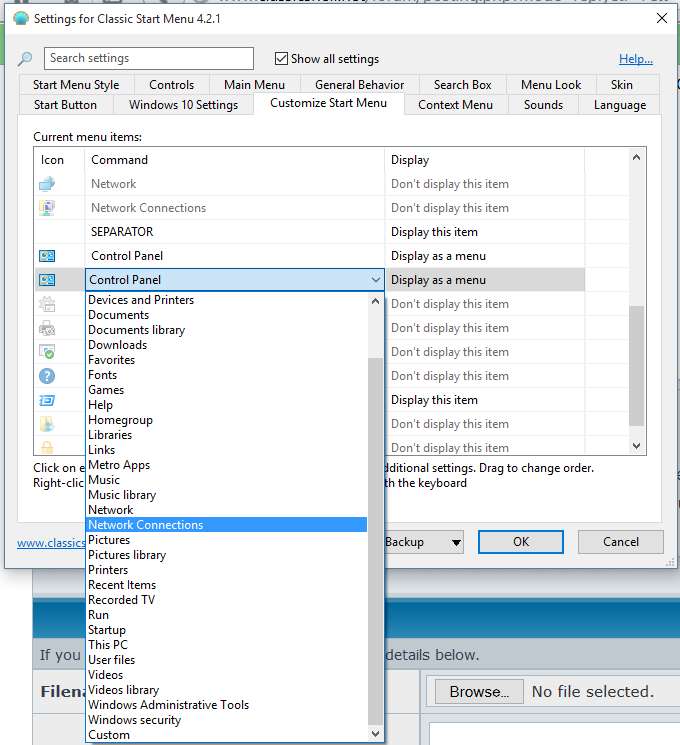Click the SEPARATOR row command cell
The width and height of the screenshot is (680, 745).
(235, 232)
